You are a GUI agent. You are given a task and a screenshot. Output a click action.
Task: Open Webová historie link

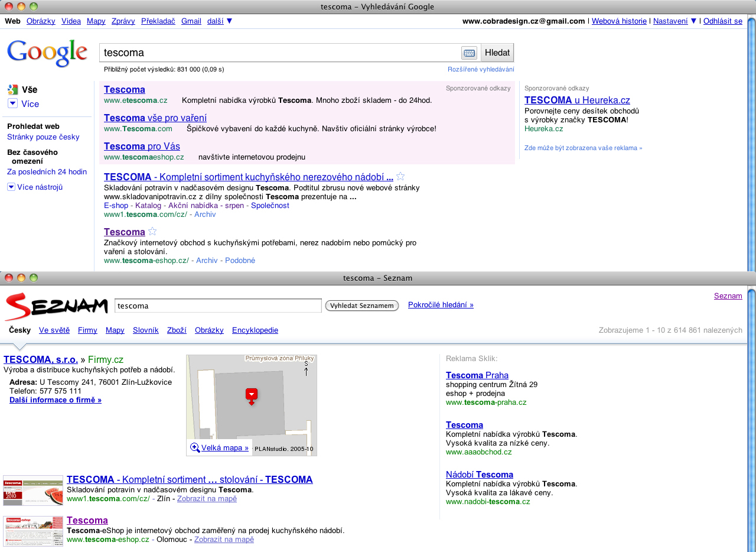[619, 21]
